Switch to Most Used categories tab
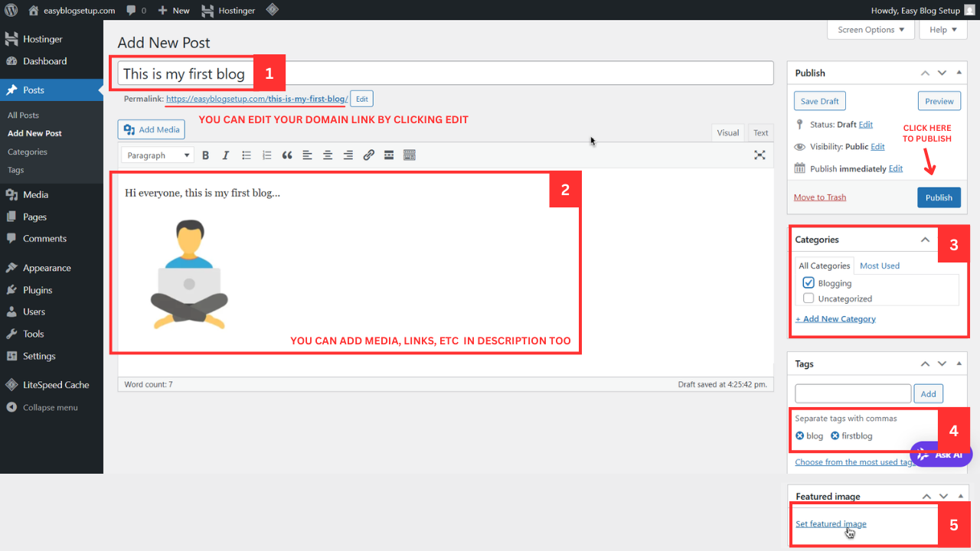 coord(880,266)
